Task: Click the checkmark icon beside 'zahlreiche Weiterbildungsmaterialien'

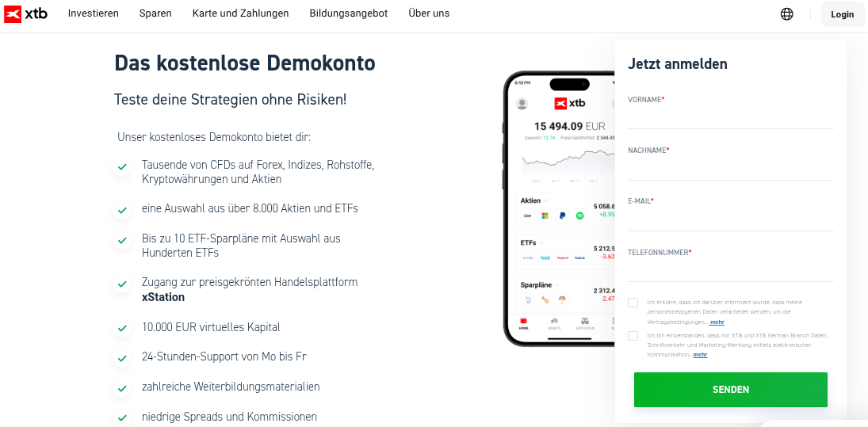Action: point(122,388)
